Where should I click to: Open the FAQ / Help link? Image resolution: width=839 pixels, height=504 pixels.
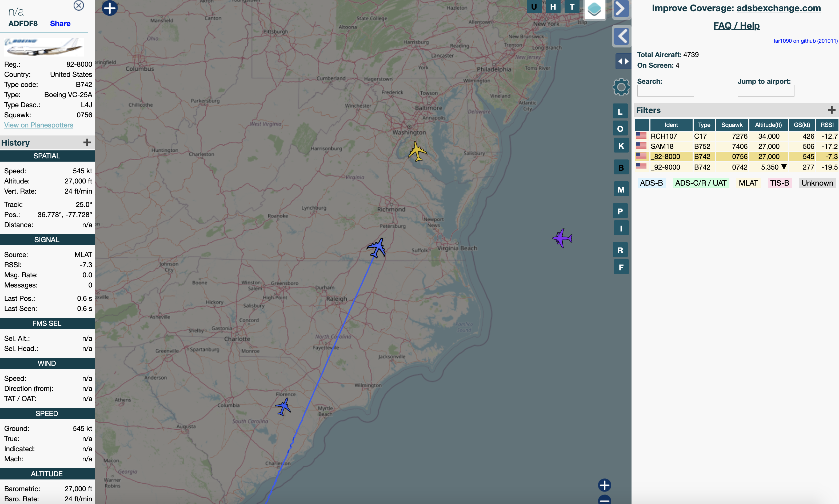point(736,26)
